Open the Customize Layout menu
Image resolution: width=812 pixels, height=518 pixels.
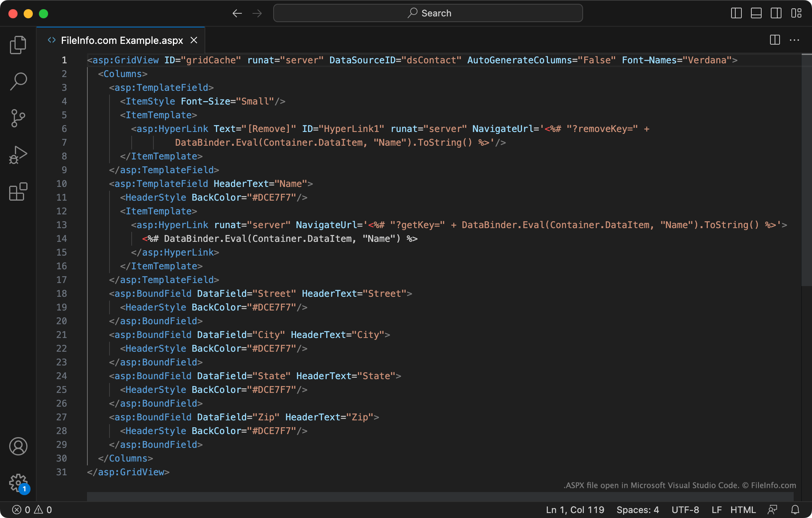(796, 13)
